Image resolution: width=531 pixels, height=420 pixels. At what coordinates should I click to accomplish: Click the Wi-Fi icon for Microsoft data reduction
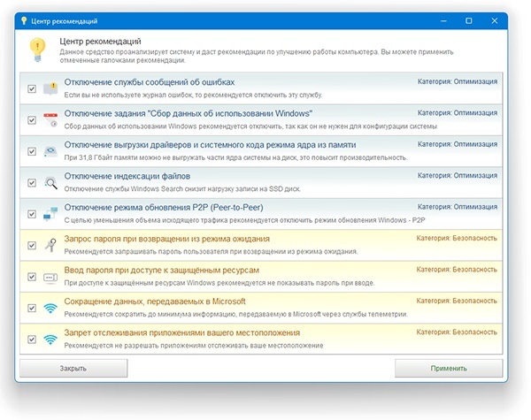[x=51, y=308]
